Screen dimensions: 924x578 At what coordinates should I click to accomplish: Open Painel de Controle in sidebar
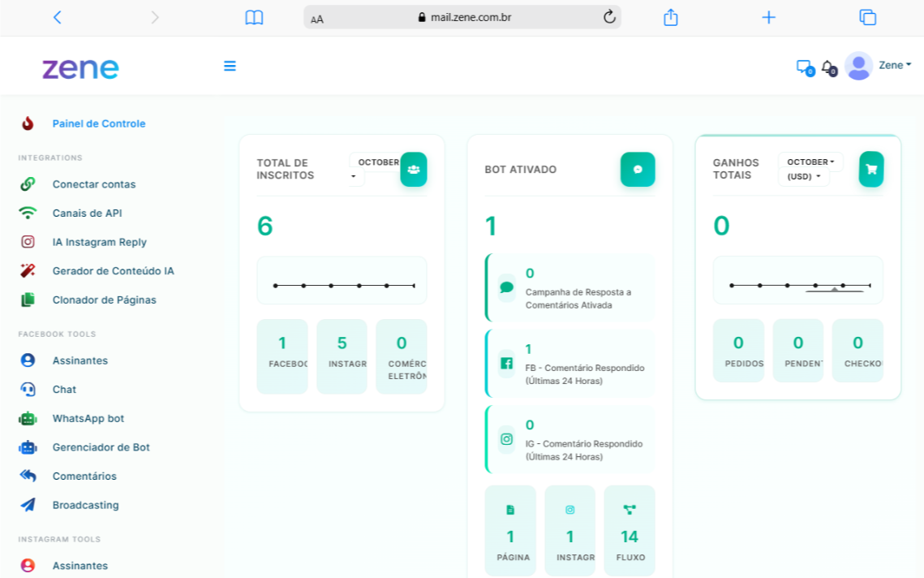(x=99, y=124)
